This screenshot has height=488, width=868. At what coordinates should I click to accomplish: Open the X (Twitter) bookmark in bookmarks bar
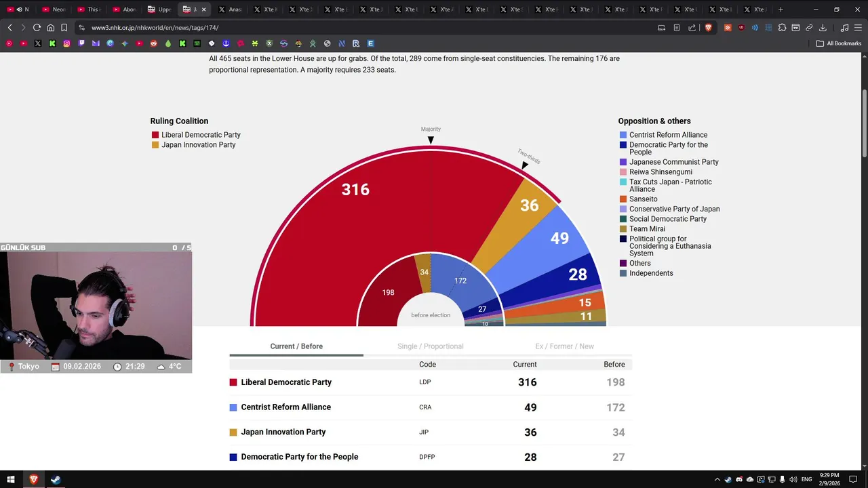[x=38, y=43]
